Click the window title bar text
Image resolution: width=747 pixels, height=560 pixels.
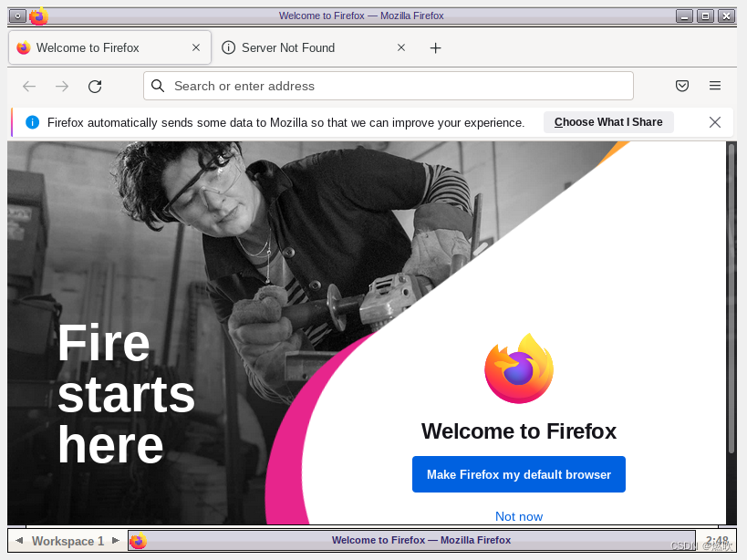click(361, 16)
